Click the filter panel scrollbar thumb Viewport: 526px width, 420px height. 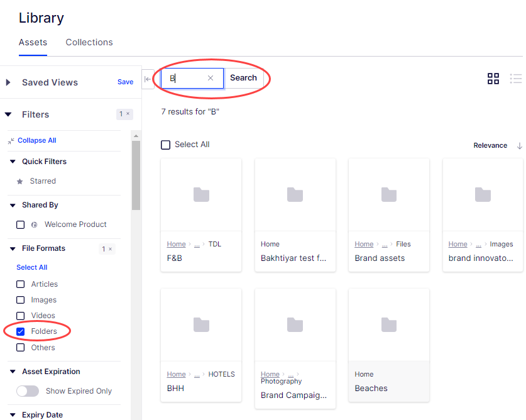pyautogui.click(x=136, y=175)
